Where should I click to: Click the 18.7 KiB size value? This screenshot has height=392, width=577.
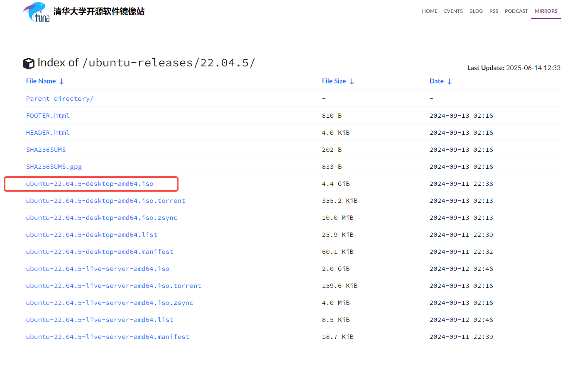point(338,337)
